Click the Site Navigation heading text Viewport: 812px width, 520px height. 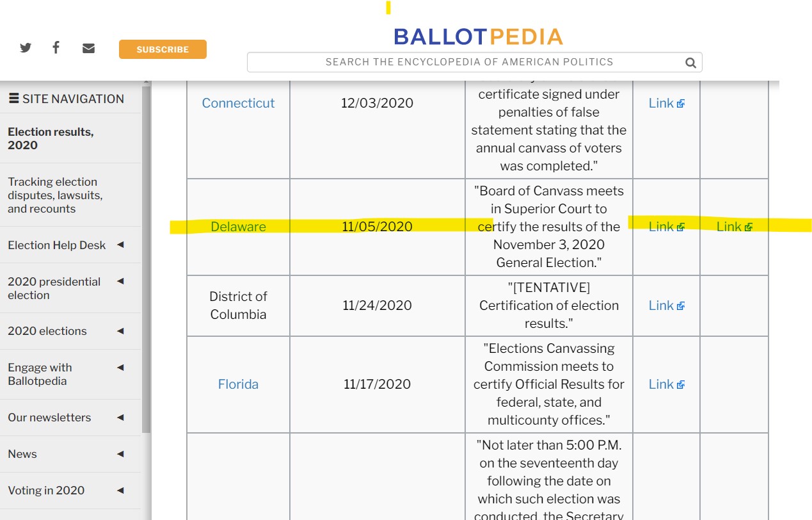point(73,99)
